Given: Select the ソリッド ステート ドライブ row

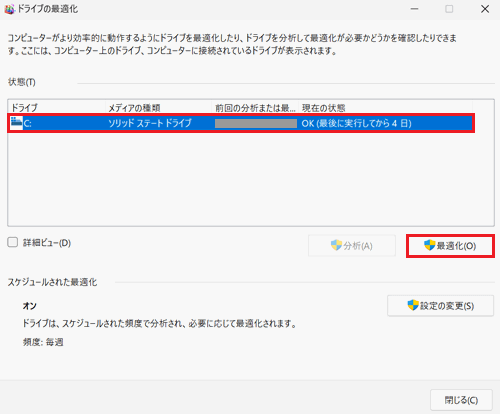Looking at the screenshot, I should point(241,123).
